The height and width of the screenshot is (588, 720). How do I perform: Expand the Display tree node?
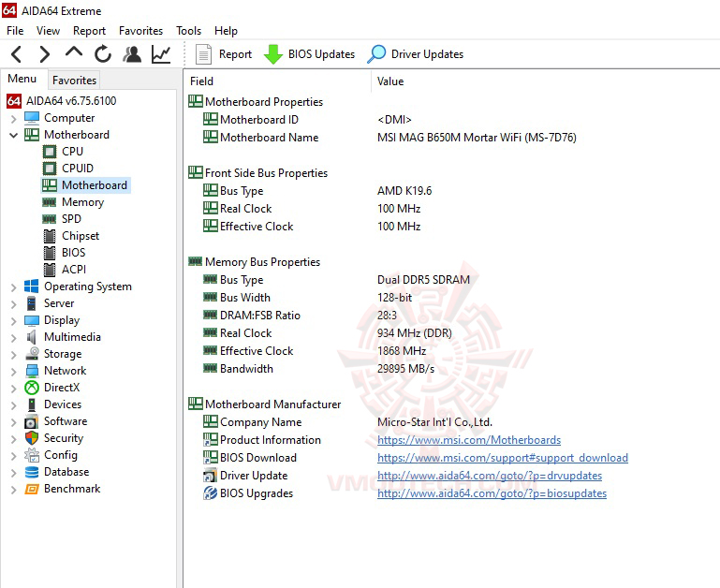click(x=14, y=320)
